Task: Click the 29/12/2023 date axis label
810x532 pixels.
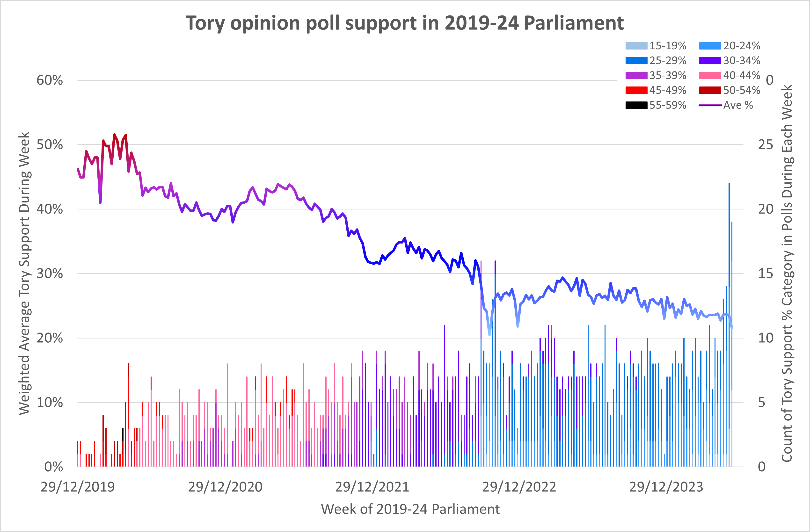Action: click(x=666, y=487)
